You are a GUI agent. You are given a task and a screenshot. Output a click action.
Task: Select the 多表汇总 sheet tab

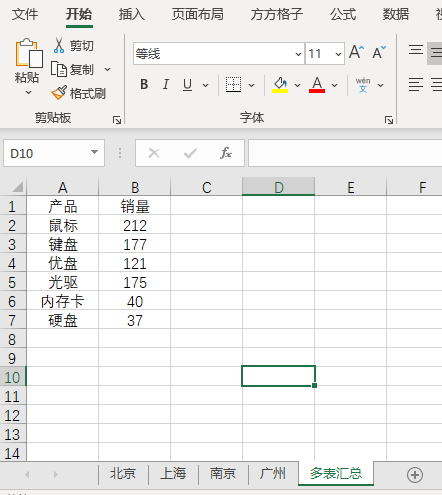pos(336,473)
